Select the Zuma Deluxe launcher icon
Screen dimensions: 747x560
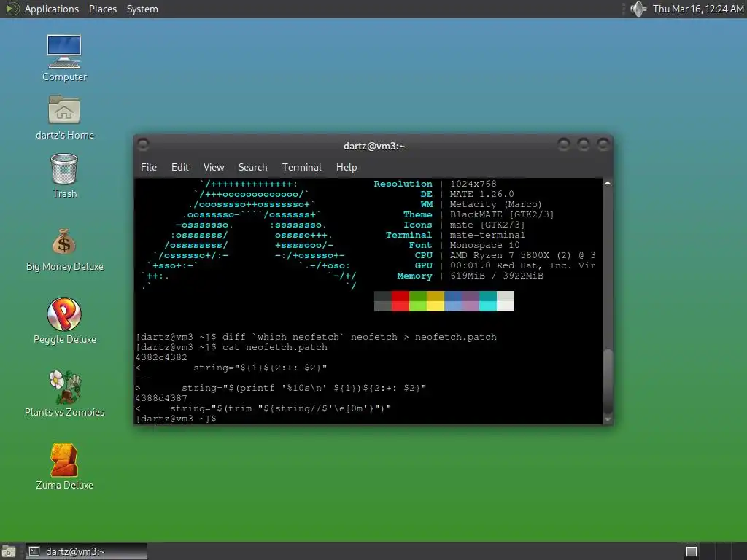64,459
